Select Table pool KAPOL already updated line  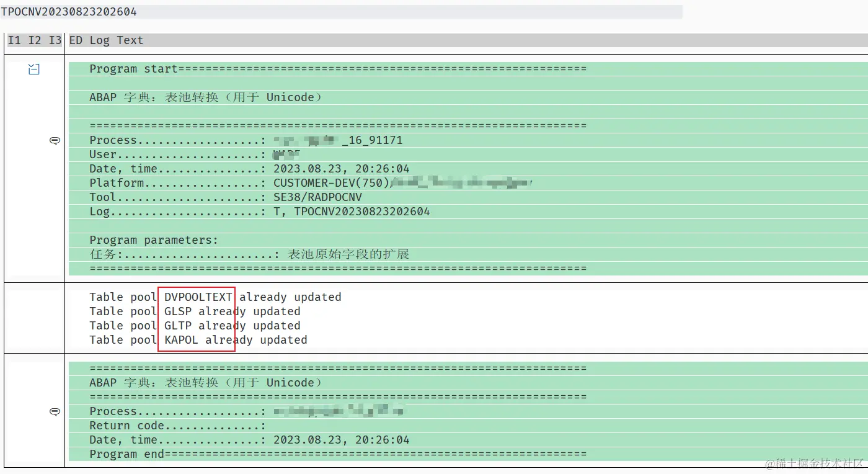[x=198, y=340]
